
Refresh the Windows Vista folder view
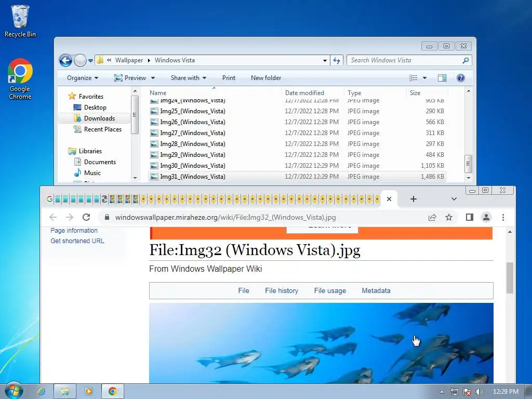click(337, 60)
